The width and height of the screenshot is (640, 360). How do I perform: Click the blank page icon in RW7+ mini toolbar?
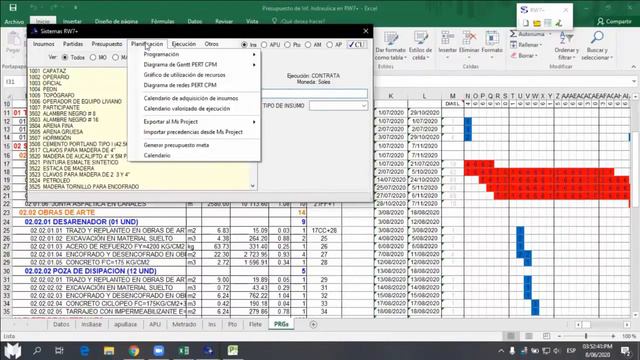pyautogui.click(x=526, y=23)
